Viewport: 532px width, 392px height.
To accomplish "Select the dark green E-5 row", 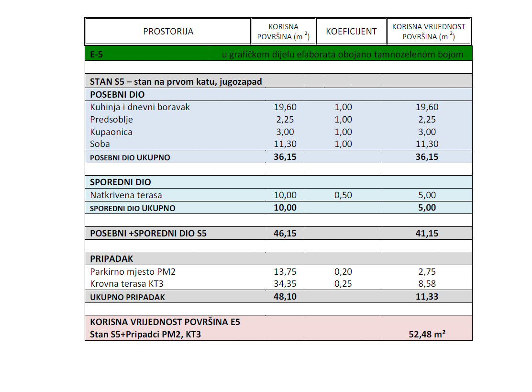I will tap(278, 54).
